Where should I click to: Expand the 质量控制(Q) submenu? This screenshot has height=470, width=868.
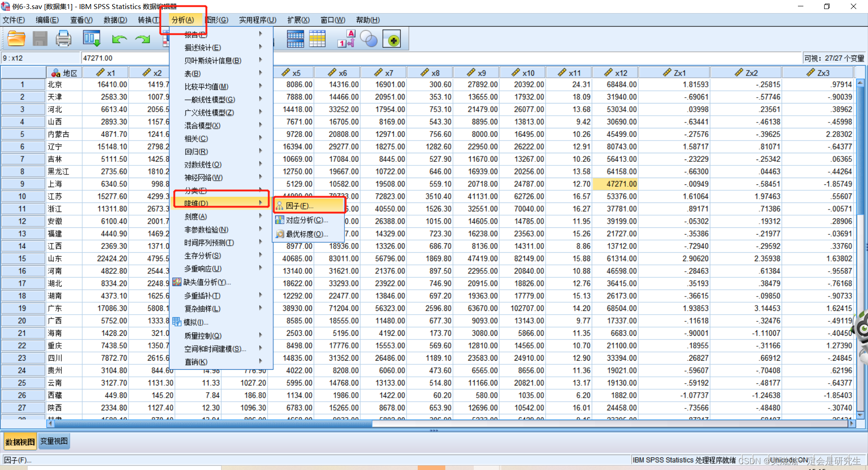point(221,336)
